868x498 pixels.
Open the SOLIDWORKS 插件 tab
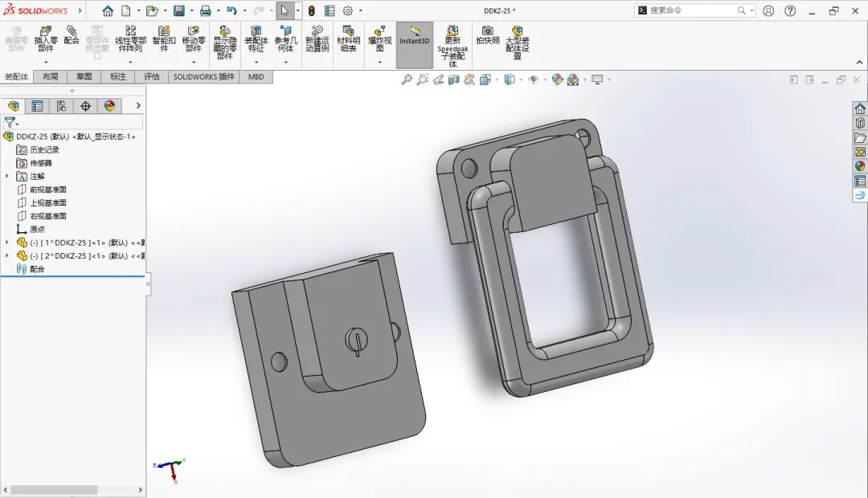coord(203,77)
